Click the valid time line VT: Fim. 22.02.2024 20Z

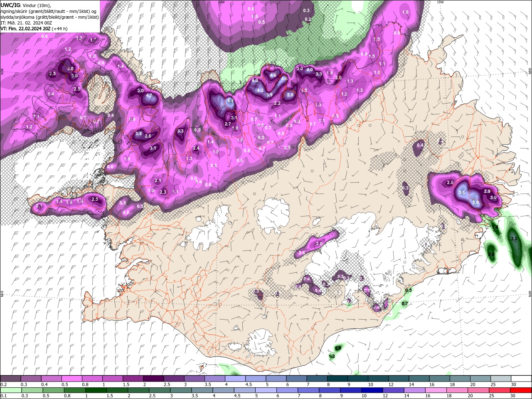pos(34,29)
